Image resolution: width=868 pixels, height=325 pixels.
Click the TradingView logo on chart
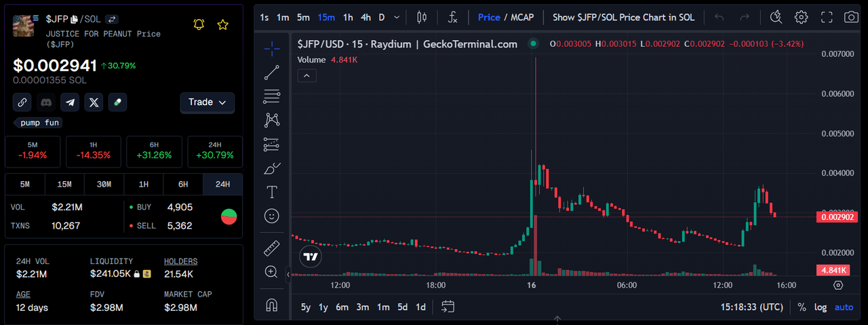(x=311, y=256)
